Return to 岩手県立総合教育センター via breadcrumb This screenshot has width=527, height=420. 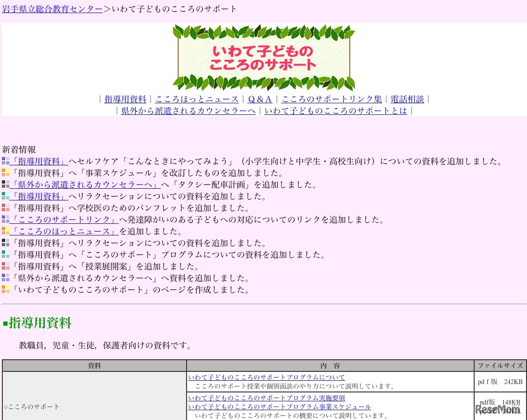[52, 9]
